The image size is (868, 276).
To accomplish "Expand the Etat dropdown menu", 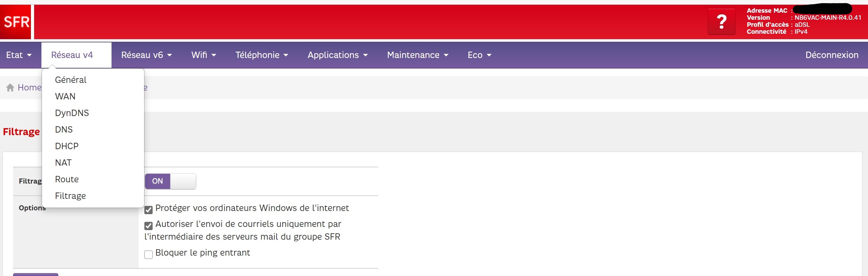I will pos(19,55).
